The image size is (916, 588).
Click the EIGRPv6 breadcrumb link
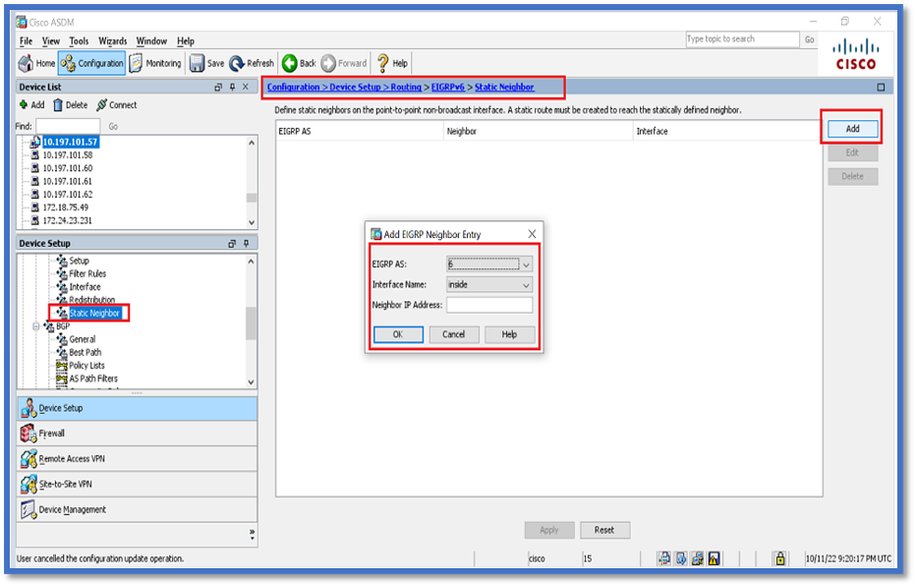448,87
